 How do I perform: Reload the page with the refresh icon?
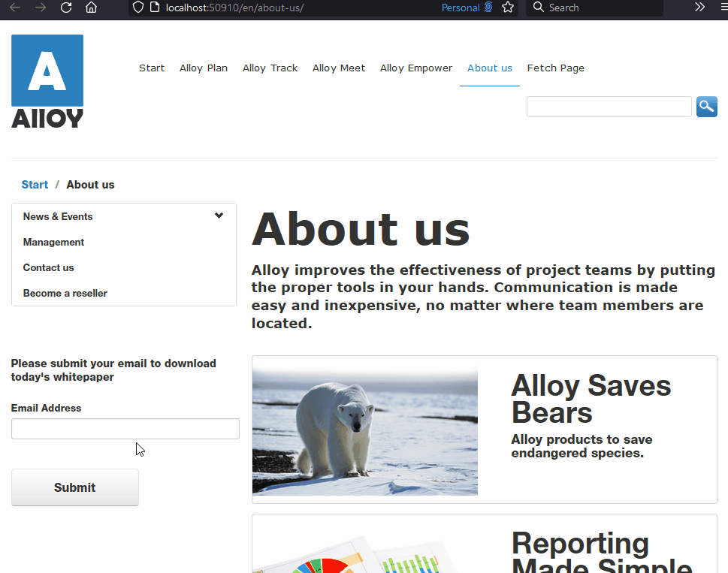pos(66,8)
